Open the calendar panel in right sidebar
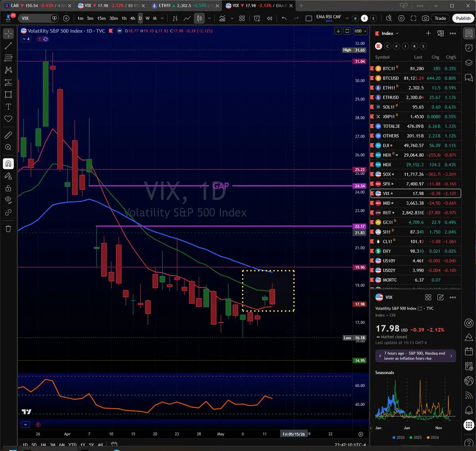This screenshot has height=451, width=476. [x=468, y=352]
